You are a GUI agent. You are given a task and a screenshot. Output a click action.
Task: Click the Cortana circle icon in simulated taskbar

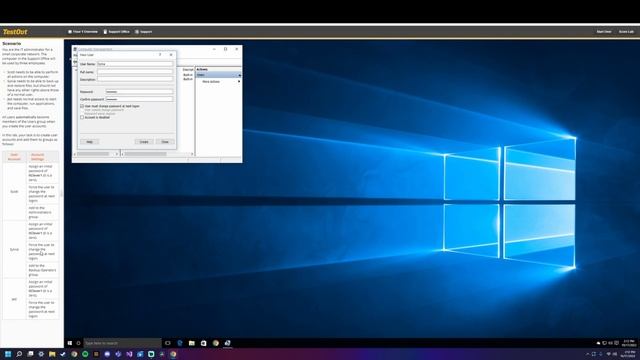pyautogui.click(x=78, y=343)
